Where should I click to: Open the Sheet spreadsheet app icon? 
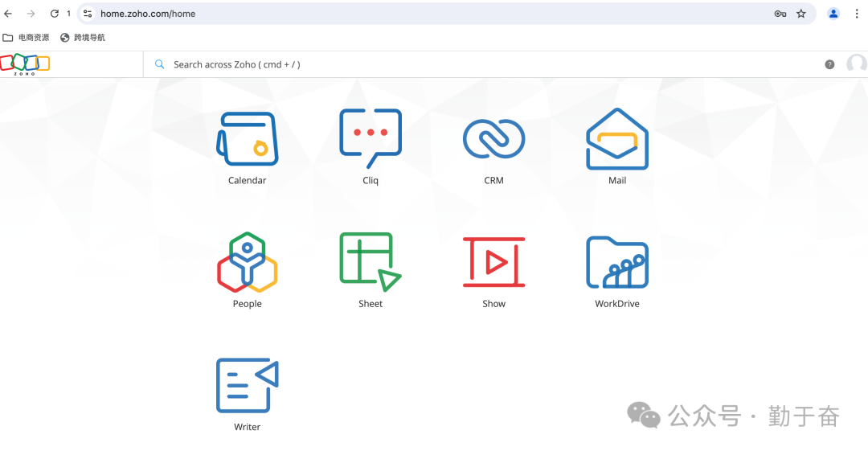click(371, 262)
